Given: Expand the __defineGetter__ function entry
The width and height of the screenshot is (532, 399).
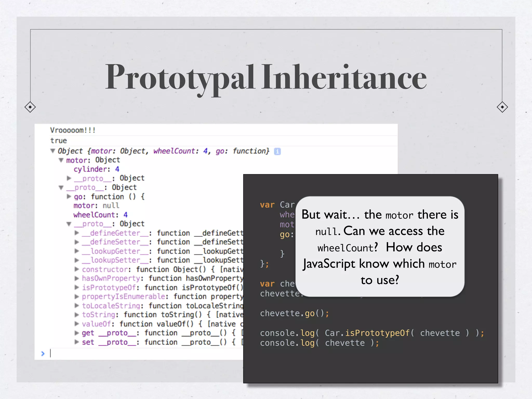Looking at the screenshot, I should 77,233.
